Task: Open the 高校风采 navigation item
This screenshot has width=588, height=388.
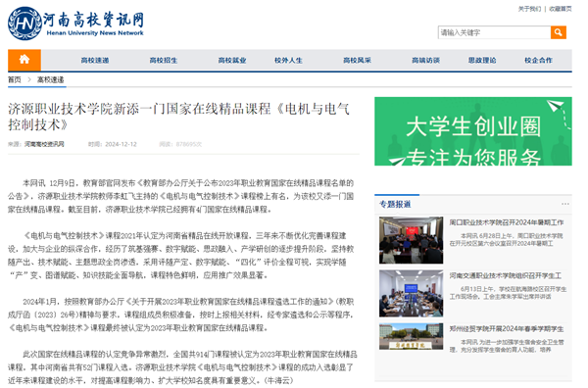Action: [x=357, y=61]
